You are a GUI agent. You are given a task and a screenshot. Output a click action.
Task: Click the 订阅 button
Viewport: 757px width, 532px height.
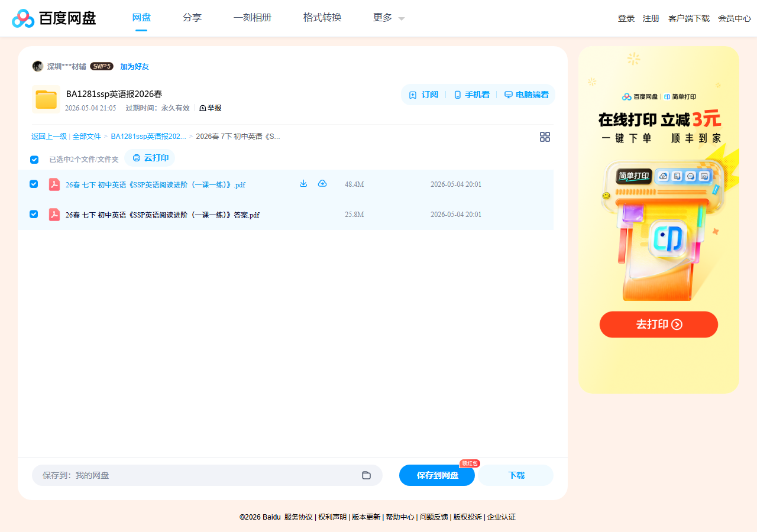point(423,95)
